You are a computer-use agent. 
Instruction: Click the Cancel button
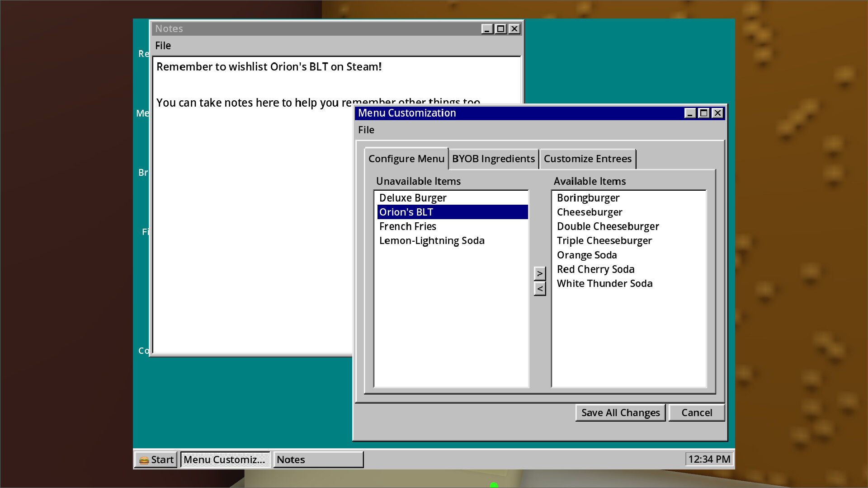(697, 413)
